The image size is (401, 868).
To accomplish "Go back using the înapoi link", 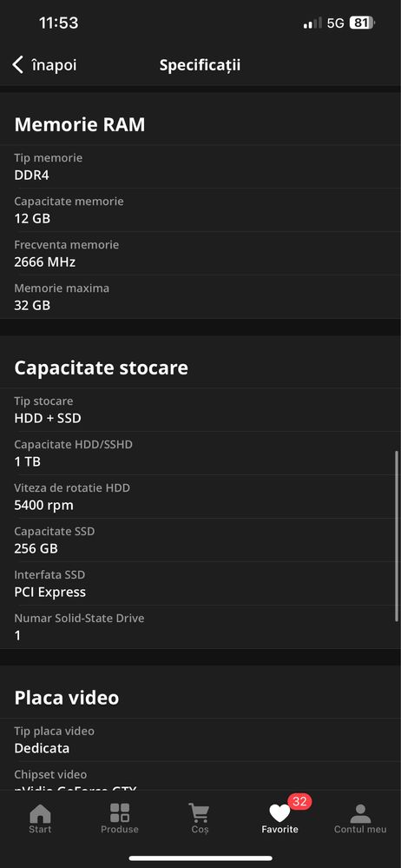I will [54, 65].
